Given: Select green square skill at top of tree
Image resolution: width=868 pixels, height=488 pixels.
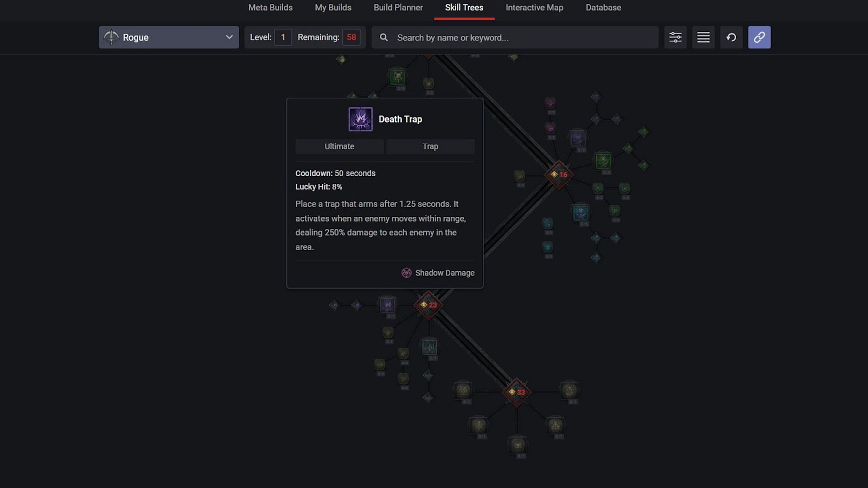Looking at the screenshot, I should 398,76.
